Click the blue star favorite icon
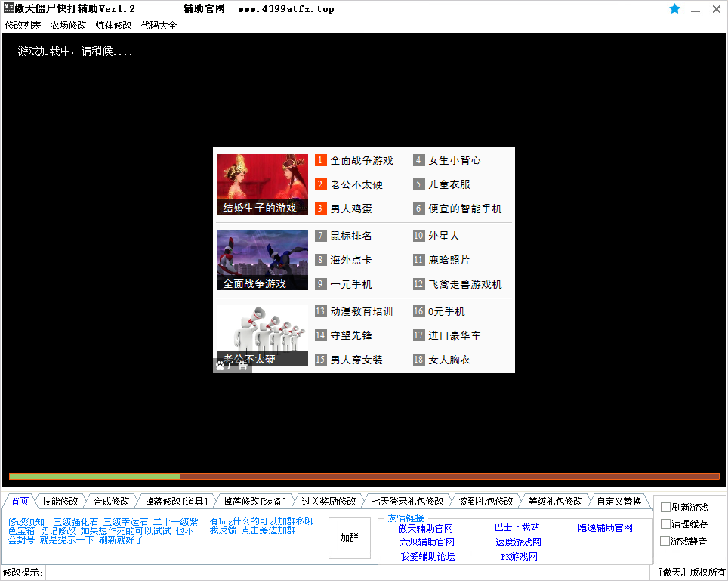The height and width of the screenshot is (581, 728). (674, 9)
